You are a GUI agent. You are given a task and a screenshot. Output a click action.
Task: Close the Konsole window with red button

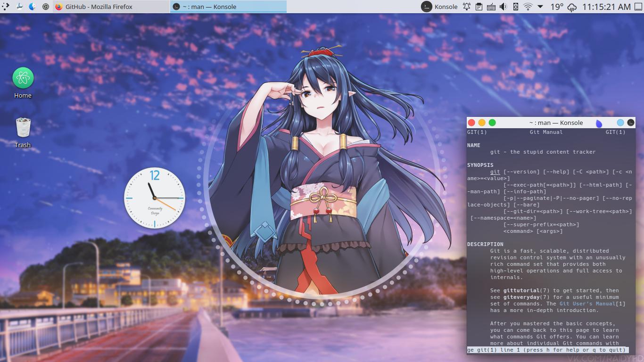coord(471,123)
